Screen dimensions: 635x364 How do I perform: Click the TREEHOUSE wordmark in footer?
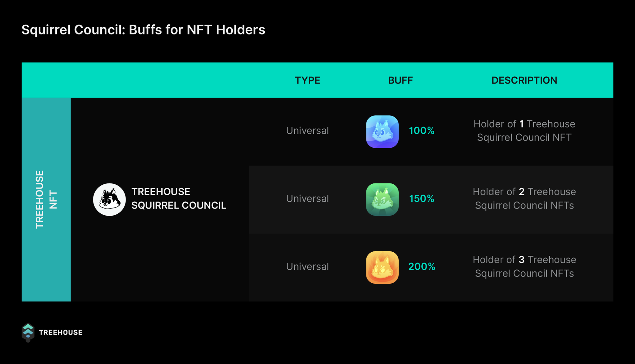click(61, 333)
